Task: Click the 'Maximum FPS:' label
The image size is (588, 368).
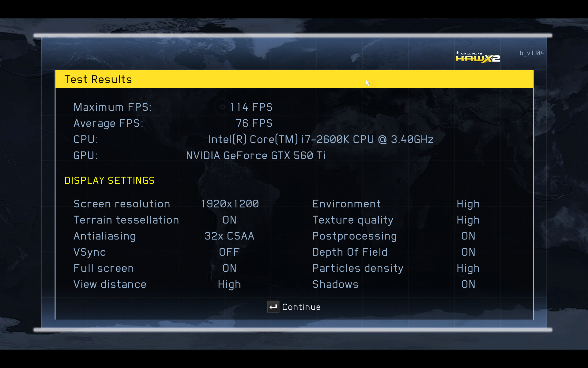Action: [113, 107]
